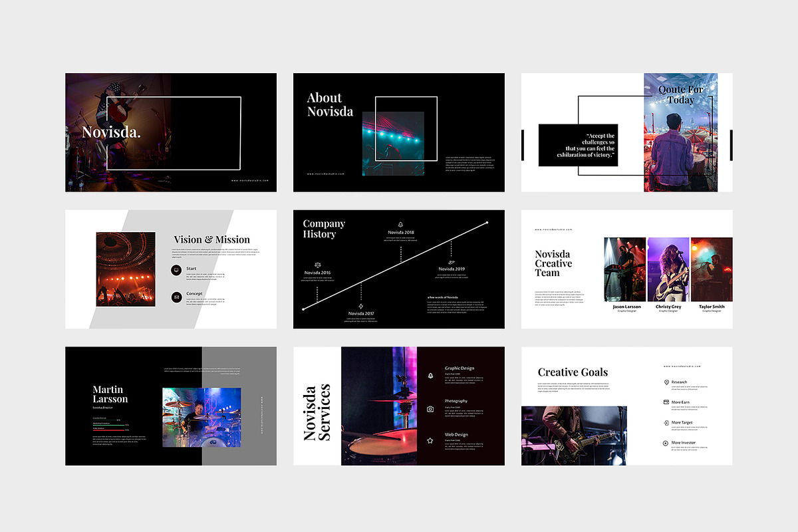798x532 pixels.
Task: Select the drum kit photo on Services slide
Action: [x=379, y=406]
